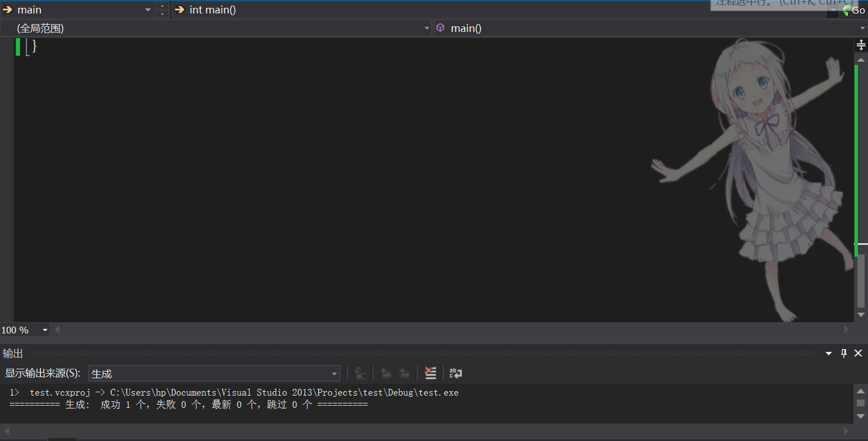The width and height of the screenshot is (868, 441).
Task: Open the 显示输出来源 '生成' dropdown
Action: (214, 373)
